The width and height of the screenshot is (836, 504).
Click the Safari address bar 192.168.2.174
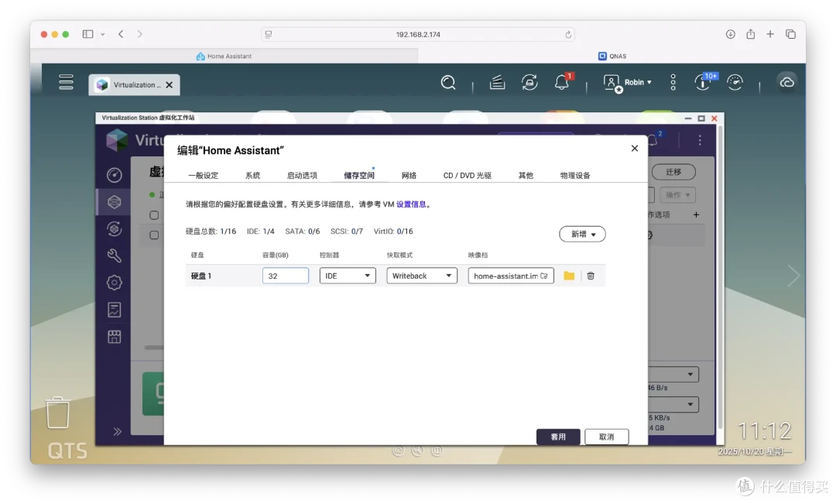coord(418,34)
